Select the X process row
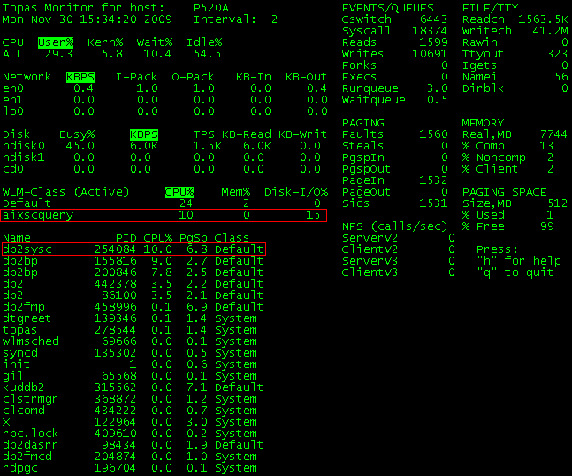572x476 pixels. [130, 422]
